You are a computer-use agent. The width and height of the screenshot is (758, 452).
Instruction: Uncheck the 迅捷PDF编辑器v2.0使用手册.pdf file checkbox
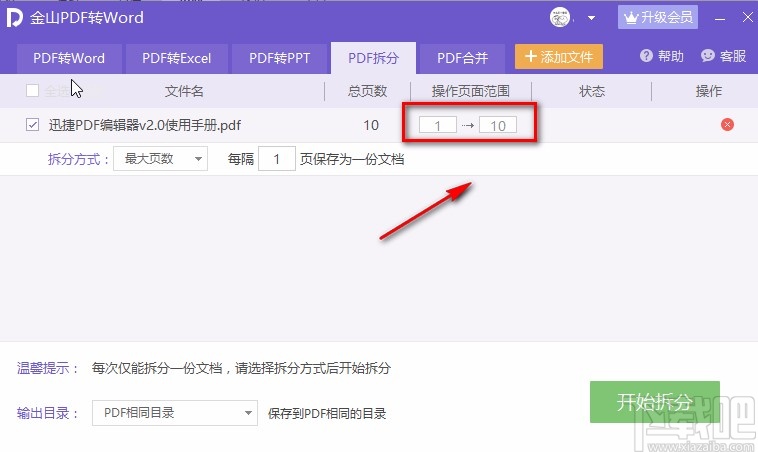pos(32,125)
